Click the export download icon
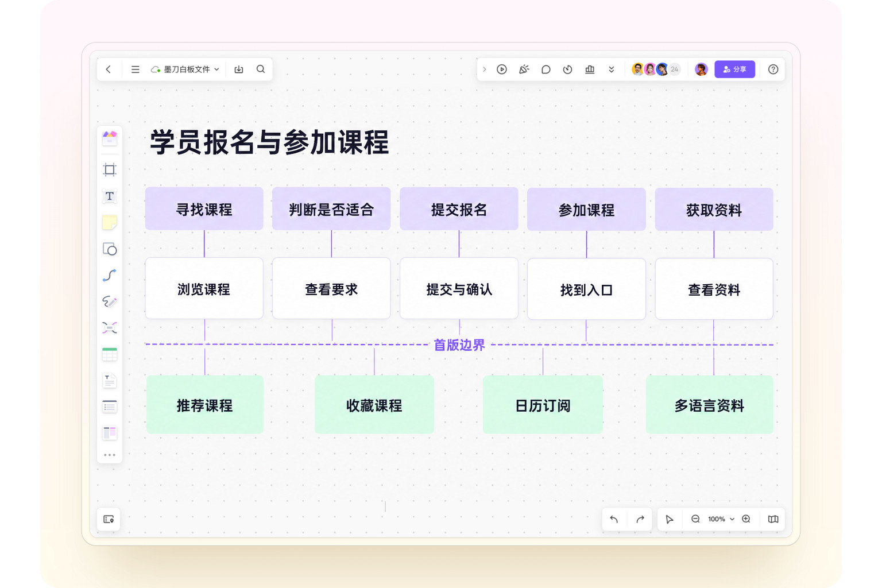Viewport: 882px width, 588px height. [239, 69]
